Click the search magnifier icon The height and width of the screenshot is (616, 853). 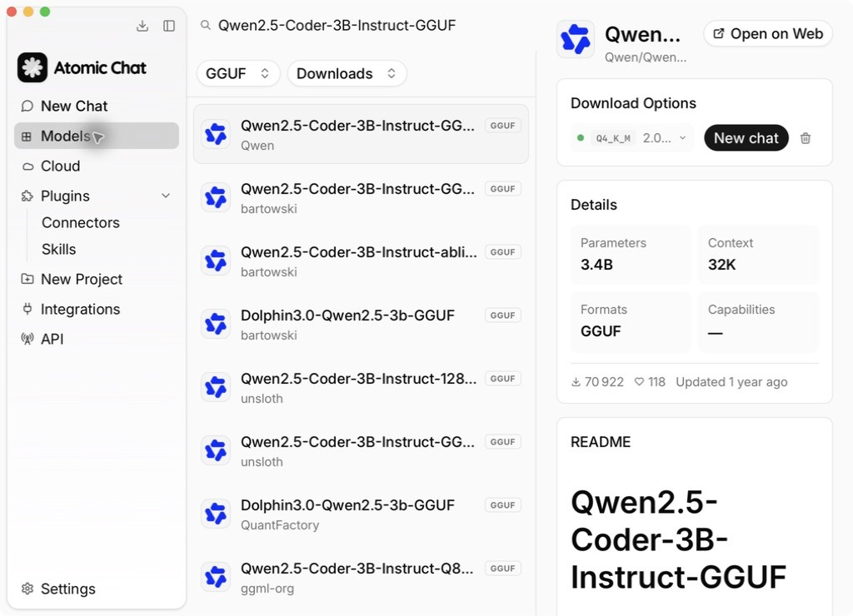click(205, 25)
